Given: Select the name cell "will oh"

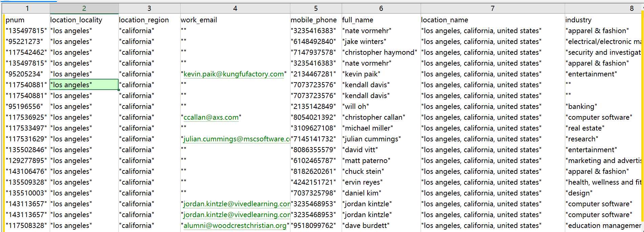Looking at the screenshot, I should coord(381,107).
